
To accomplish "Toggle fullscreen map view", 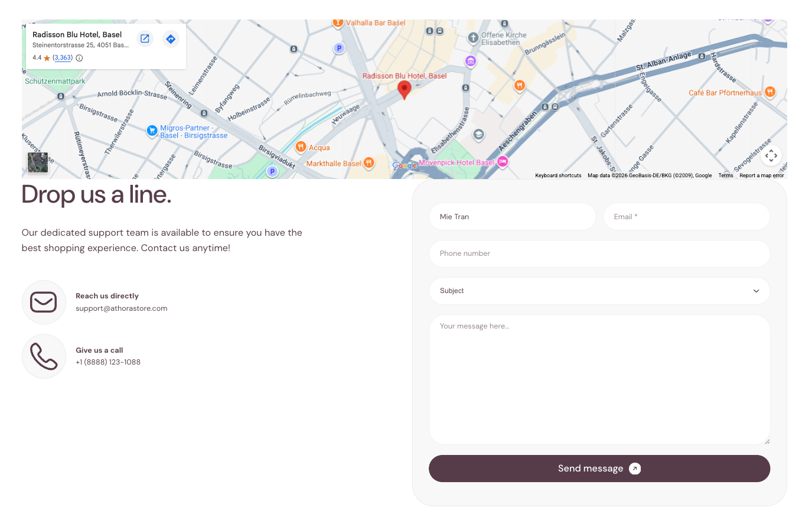I will 771,155.
